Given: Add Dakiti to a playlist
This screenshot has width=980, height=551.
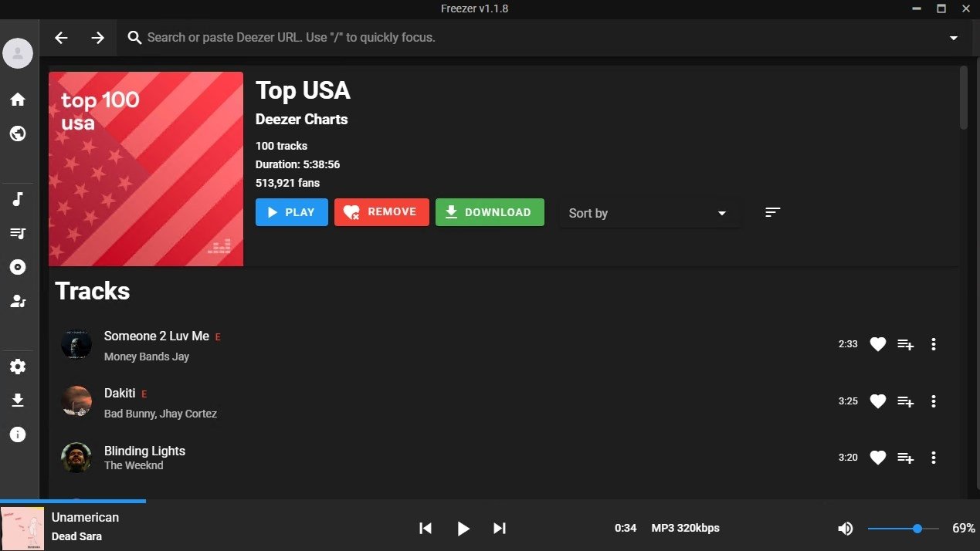Looking at the screenshot, I should coord(906,401).
